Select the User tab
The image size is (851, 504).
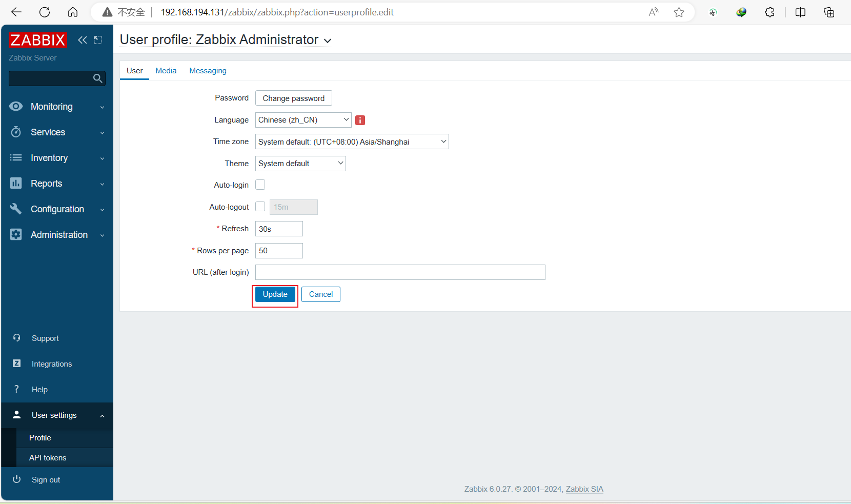pos(135,71)
